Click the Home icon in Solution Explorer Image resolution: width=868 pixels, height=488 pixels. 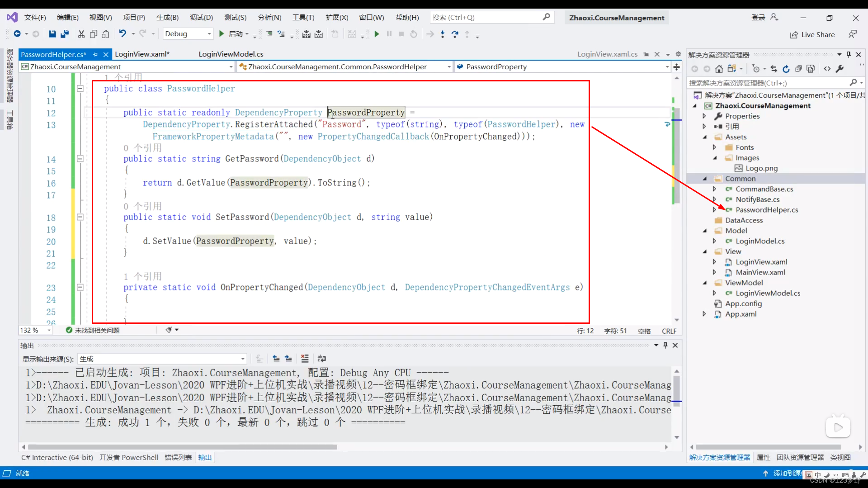(x=719, y=69)
